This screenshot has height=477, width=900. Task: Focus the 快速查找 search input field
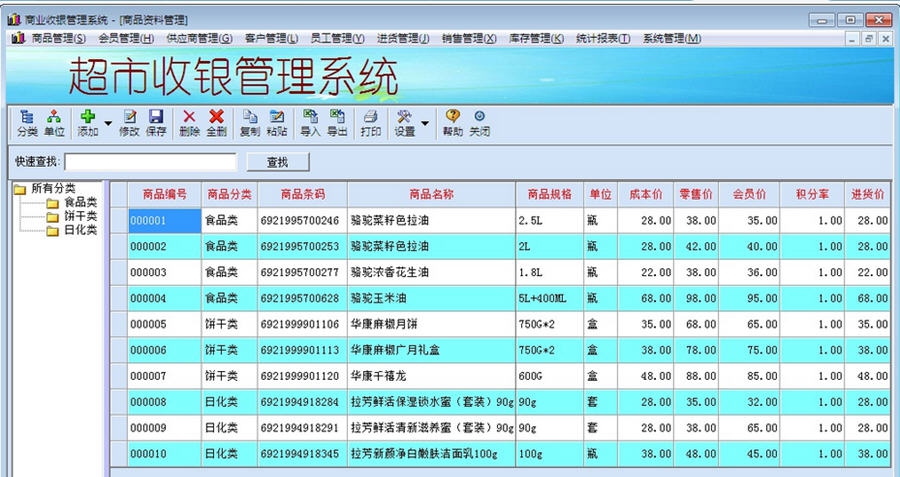click(x=150, y=162)
